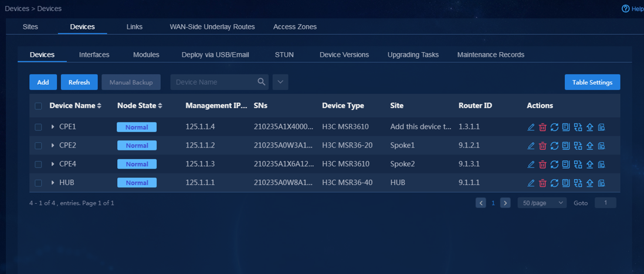This screenshot has width=644, height=274.
Task: Toggle the select-all checkbox in table header
Action: pos(38,106)
